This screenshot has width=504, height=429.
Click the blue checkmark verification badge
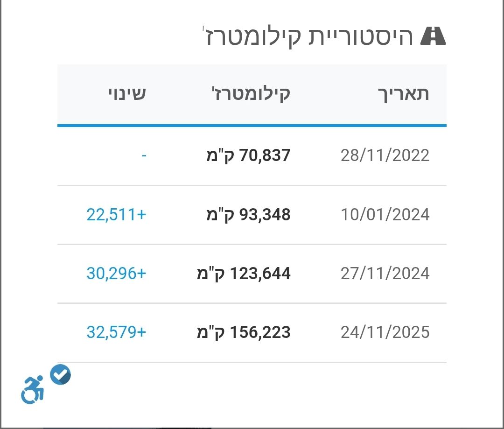point(61,375)
